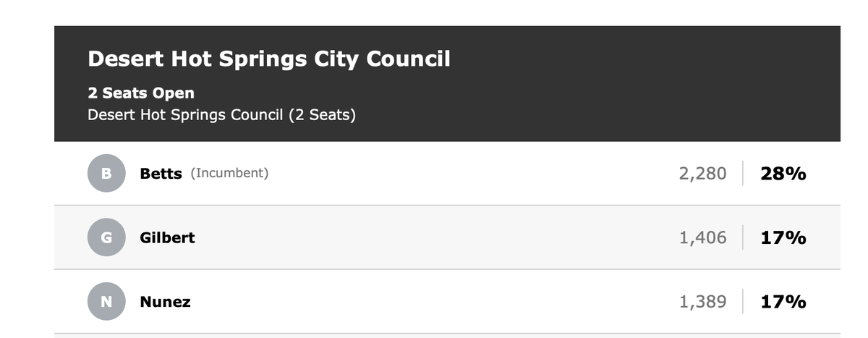
Task: Click the gray G avatar icon
Action: tap(106, 237)
